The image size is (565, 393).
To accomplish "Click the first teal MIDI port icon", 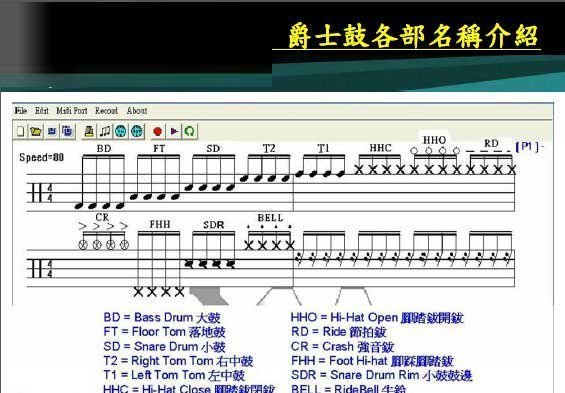I will pos(121,131).
